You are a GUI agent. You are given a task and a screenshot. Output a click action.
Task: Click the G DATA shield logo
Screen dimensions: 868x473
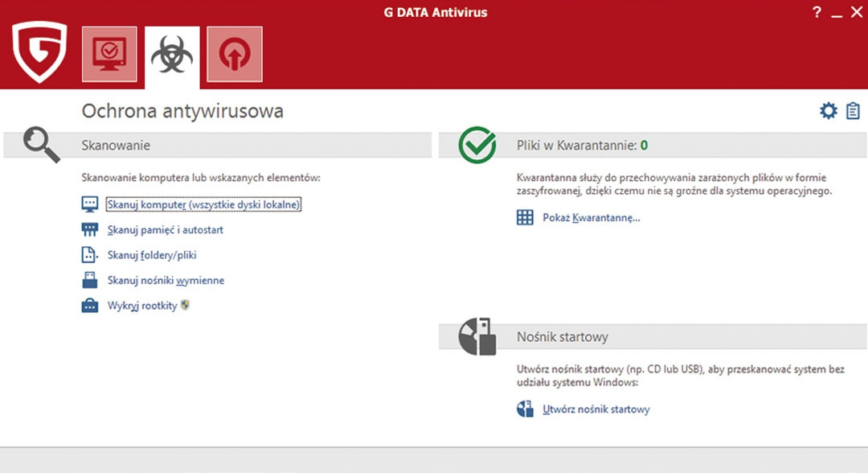pos(38,52)
